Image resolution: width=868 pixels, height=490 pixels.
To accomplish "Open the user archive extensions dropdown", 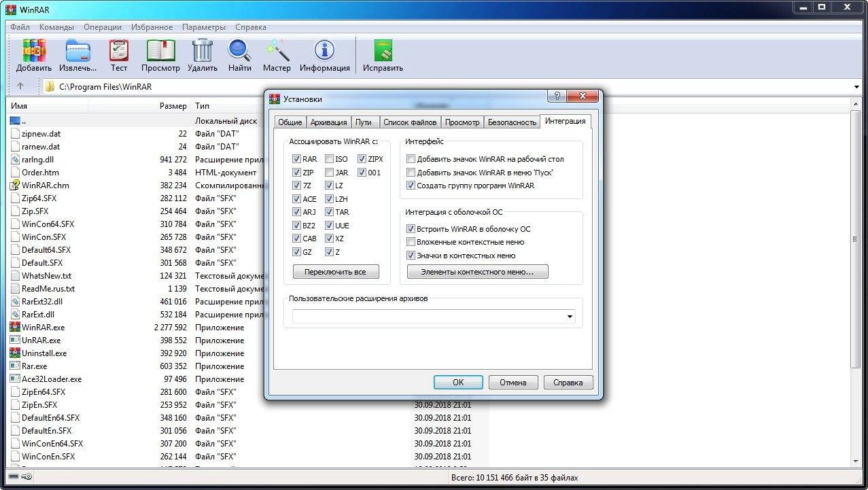I will tap(570, 317).
